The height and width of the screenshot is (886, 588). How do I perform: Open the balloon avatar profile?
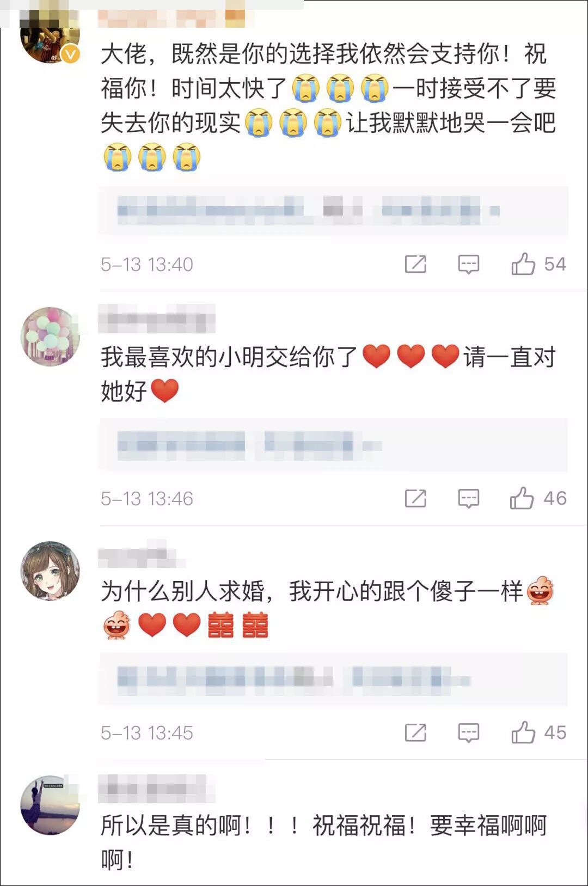coord(50,337)
